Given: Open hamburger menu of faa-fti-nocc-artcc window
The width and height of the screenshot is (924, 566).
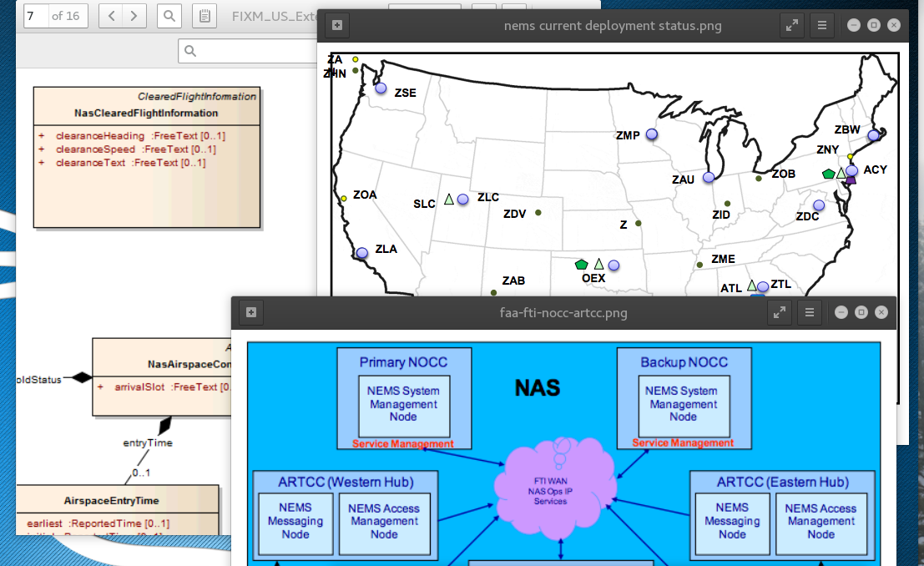Looking at the screenshot, I should (x=810, y=312).
